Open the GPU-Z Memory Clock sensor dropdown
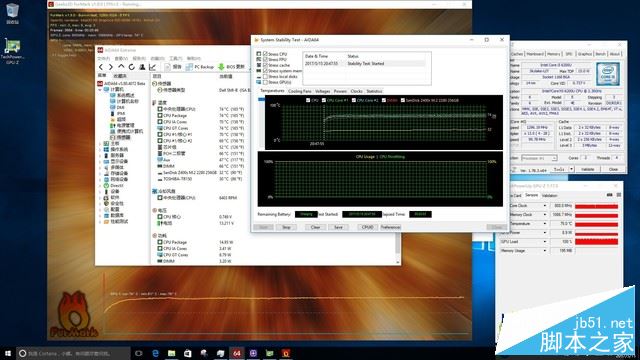 (x=544, y=215)
